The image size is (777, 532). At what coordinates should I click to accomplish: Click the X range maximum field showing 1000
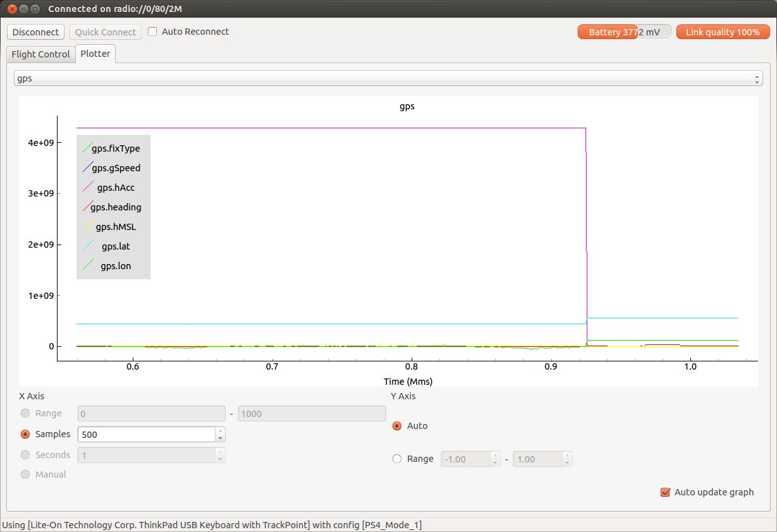click(x=312, y=414)
